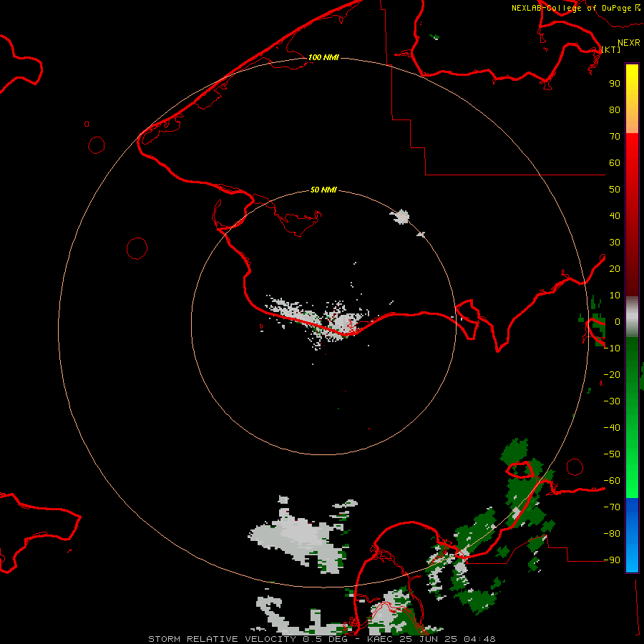644x644 pixels.
Task: Click the positive 10 knot scale value
Action: (x=615, y=296)
